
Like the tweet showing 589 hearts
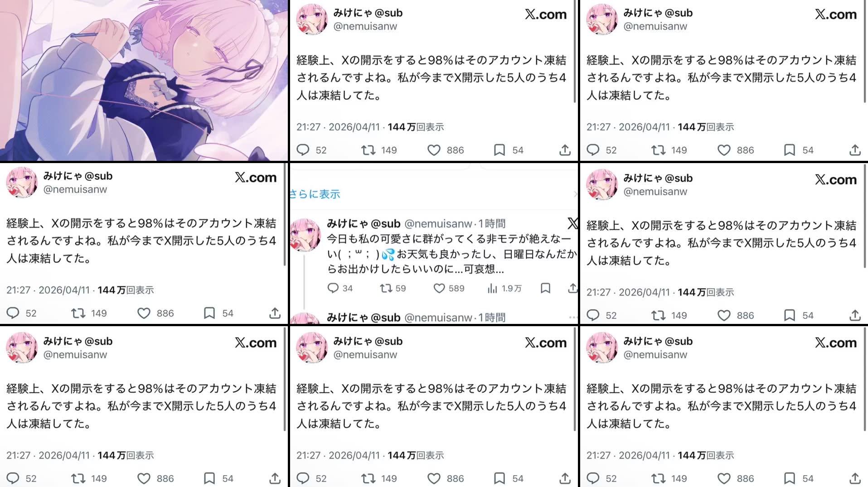(449, 288)
